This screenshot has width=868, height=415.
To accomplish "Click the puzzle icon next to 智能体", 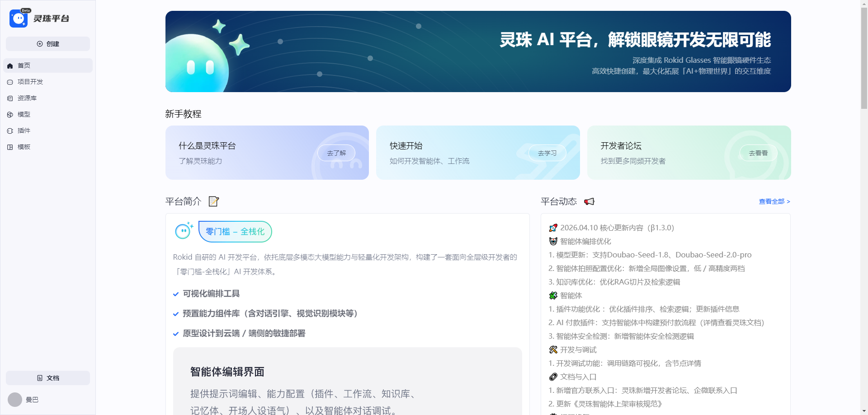I will pyautogui.click(x=553, y=296).
